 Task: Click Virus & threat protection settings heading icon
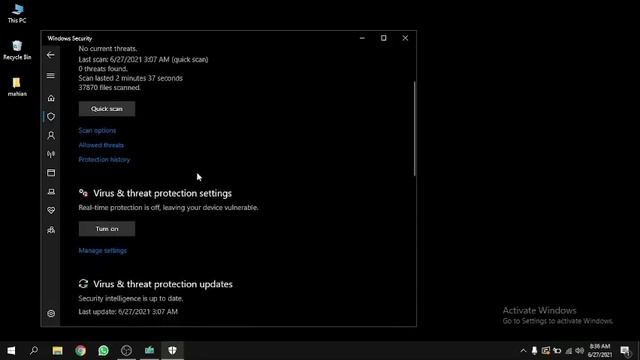coord(83,193)
